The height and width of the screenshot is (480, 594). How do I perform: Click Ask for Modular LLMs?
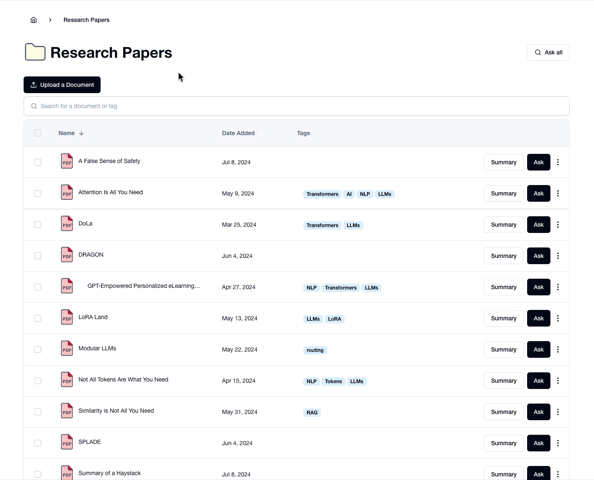click(538, 349)
